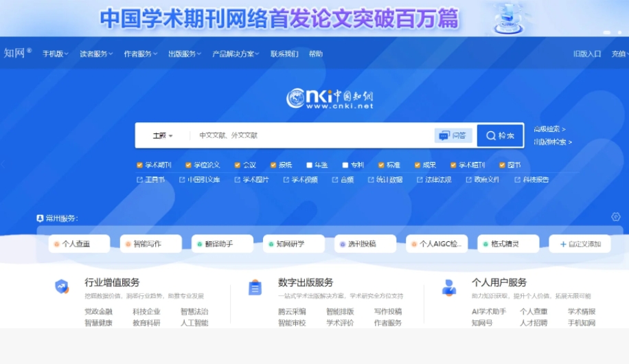Click the 自定义添加 button

click(580, 244)
